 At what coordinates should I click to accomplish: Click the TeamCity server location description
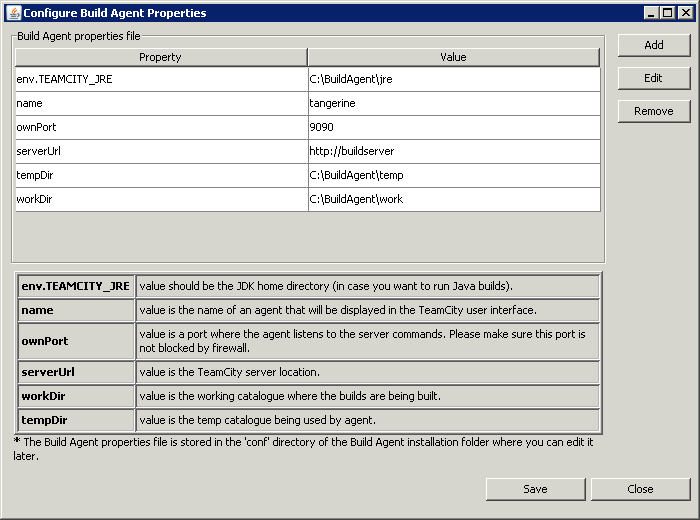click(229, 372)
